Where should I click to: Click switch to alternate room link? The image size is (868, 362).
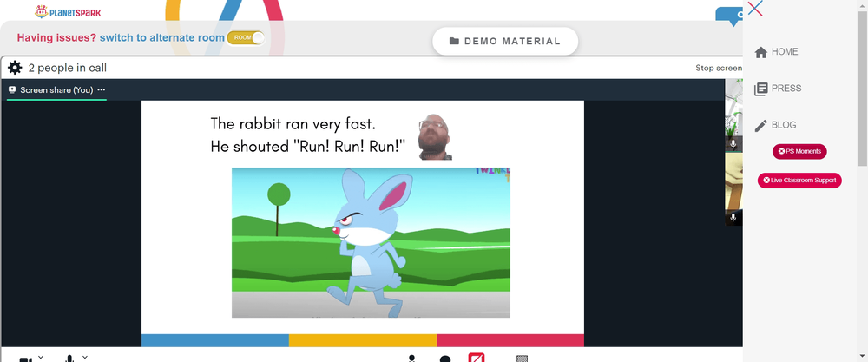tap(162, 37)
